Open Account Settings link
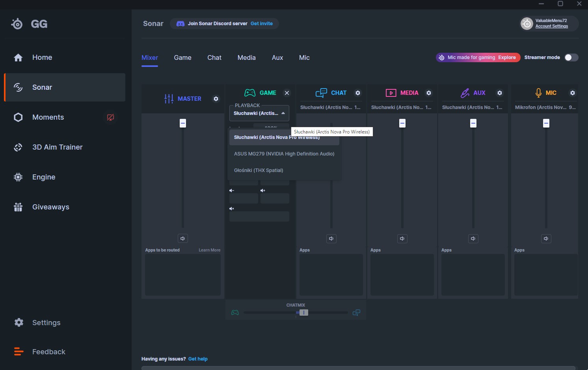Image resolution: width=588 pixels, height=370 pixels. click(551, 26)
